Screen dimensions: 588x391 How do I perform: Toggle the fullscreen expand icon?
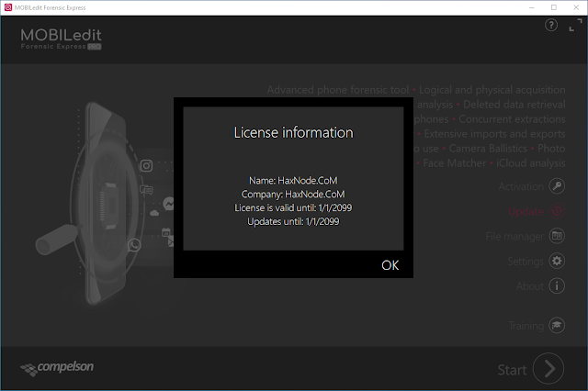[x=576, y=25]
